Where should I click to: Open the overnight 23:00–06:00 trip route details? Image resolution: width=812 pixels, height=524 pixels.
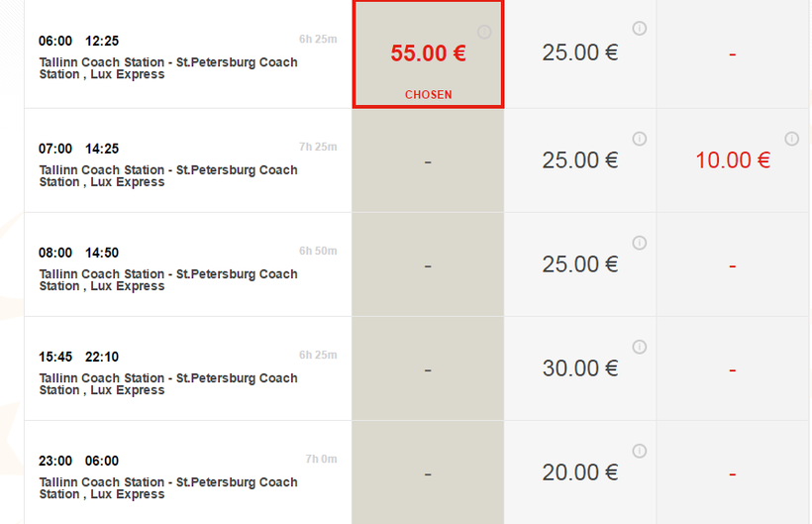[x=168, y=488]
